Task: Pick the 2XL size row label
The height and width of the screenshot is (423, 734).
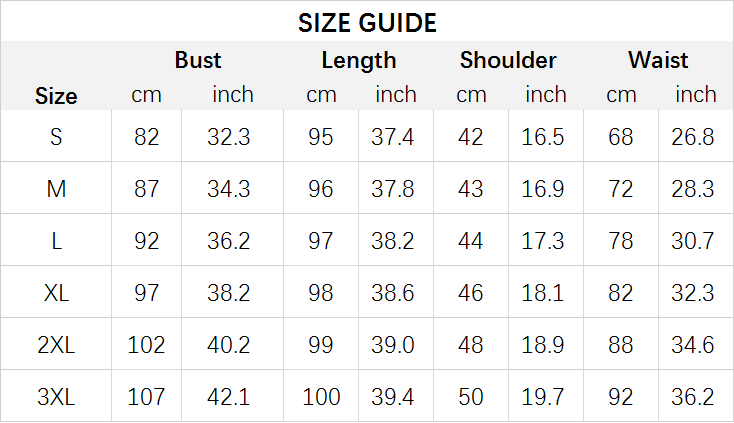Action: [56, 345]
